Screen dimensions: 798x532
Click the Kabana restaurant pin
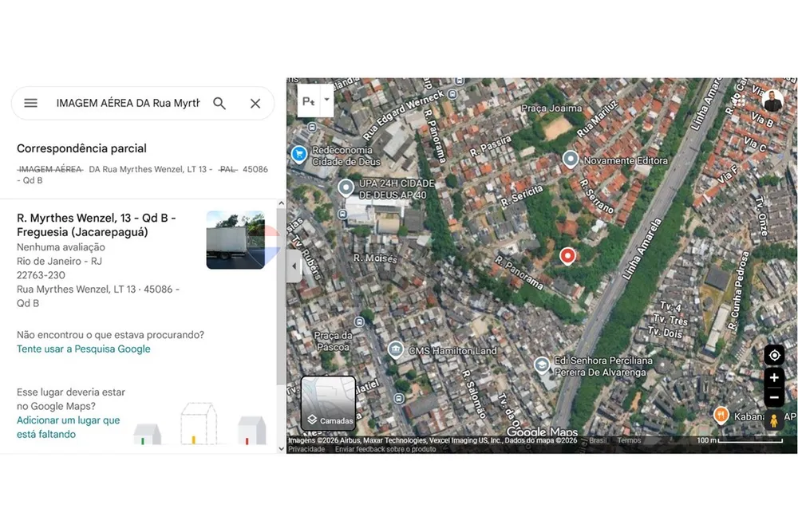pyautogui.click(x=721, y=415)
